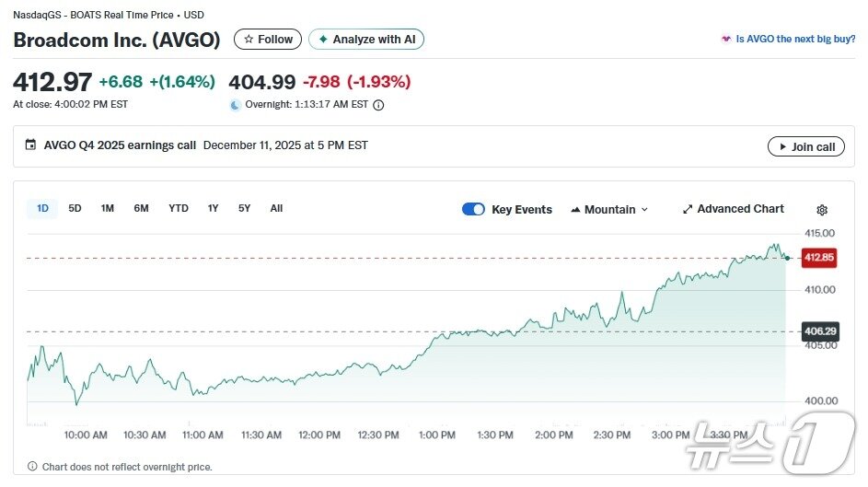Viewport: 868px width, 487px height.
Task: Select the All time range
Action: coord(276,209)
